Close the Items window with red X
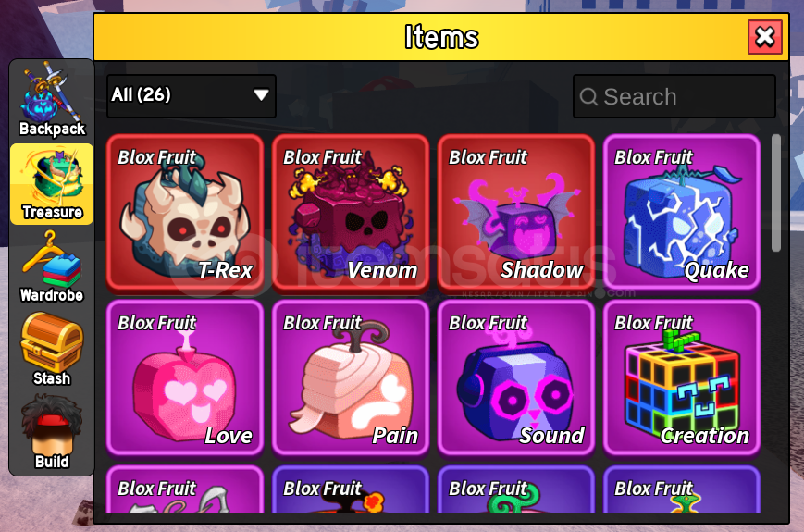Image resolution: width=804 pixels, height=532 pixels. [x=765, y=37]
